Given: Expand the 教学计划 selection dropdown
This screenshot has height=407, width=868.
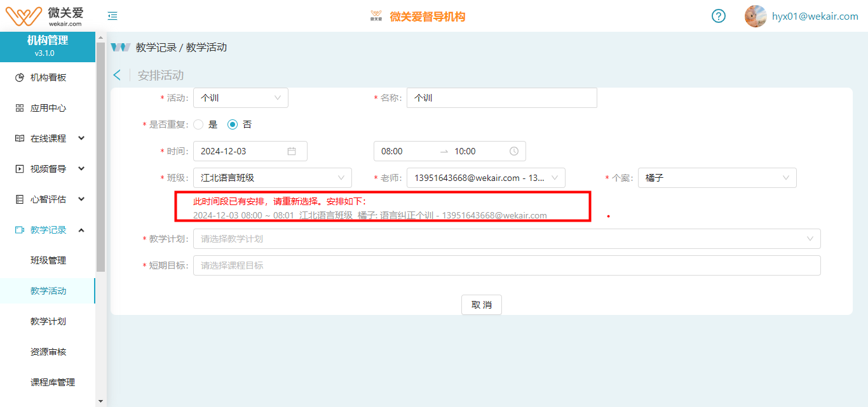Looking at the screenshot, I should (506, 239).
